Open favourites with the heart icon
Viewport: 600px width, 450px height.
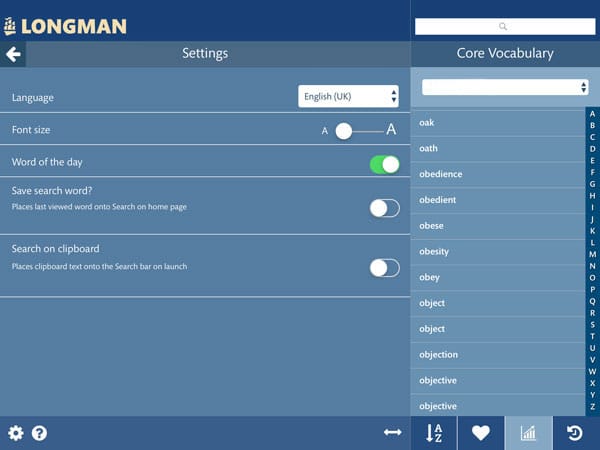481,433
